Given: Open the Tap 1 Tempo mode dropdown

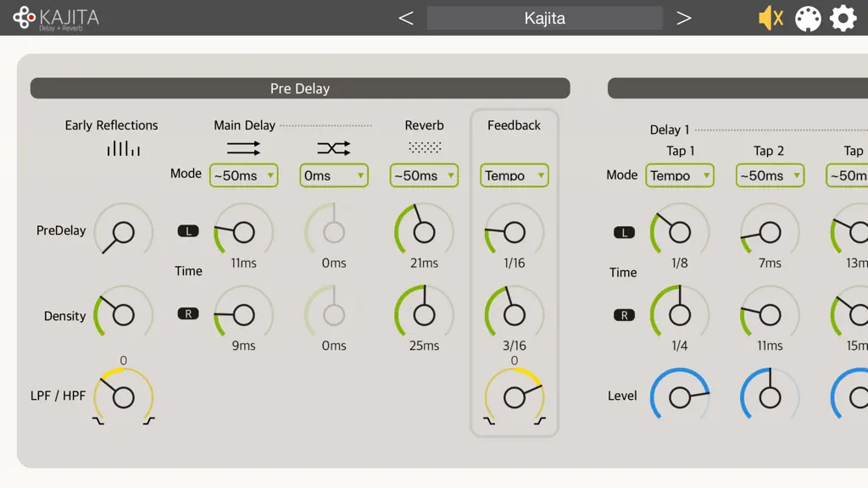Looking at the screenshot, I should (680, 175).
